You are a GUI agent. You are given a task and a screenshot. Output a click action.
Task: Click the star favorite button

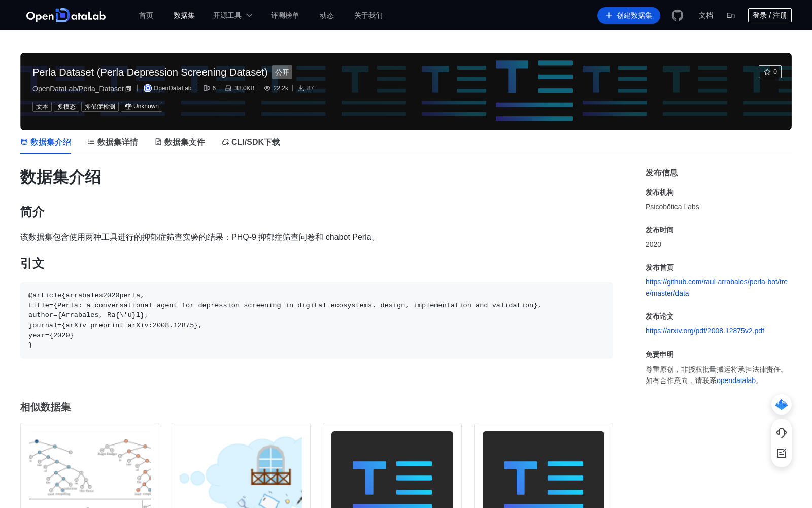(770, 72)
